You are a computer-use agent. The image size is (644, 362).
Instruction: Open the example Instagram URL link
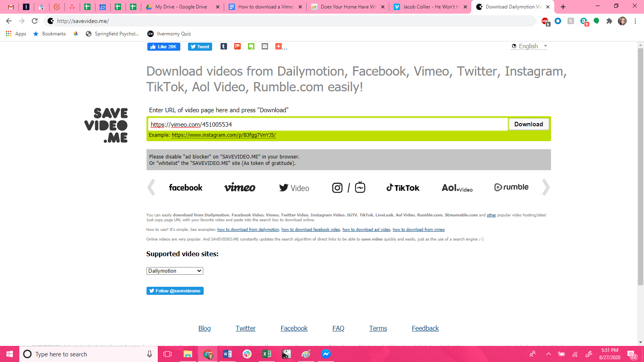click(x=224, y=135)
